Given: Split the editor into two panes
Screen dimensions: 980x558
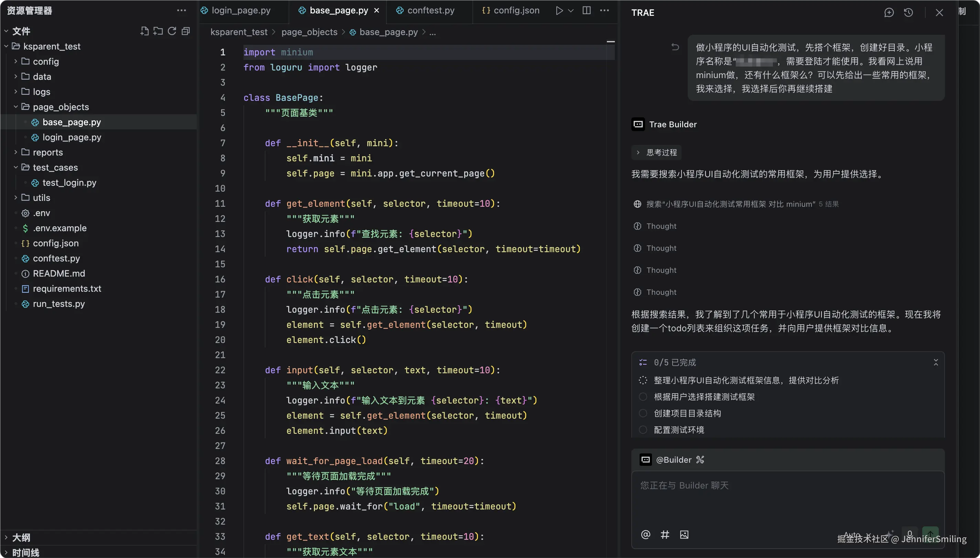Looking at the screenshot, I should coord(587,10).
